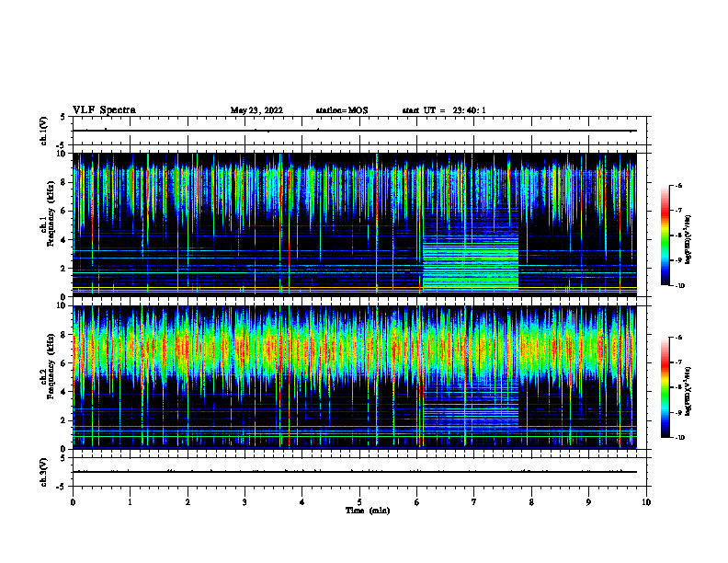Click the ch.1 frequency axis tick "2"

tap(63, 269)
